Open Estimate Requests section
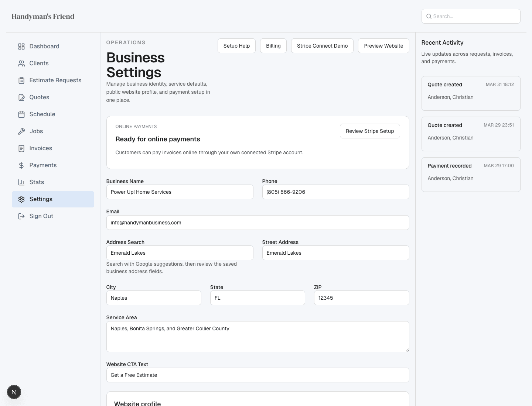Screen dimensions: 532x406 tap(53, 80)
